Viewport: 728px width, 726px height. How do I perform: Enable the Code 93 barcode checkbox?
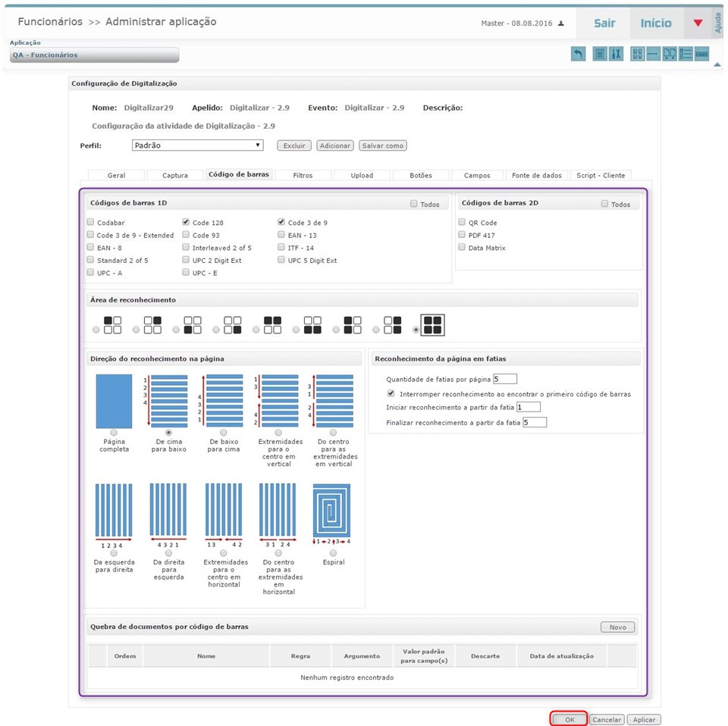coord(186,235)
